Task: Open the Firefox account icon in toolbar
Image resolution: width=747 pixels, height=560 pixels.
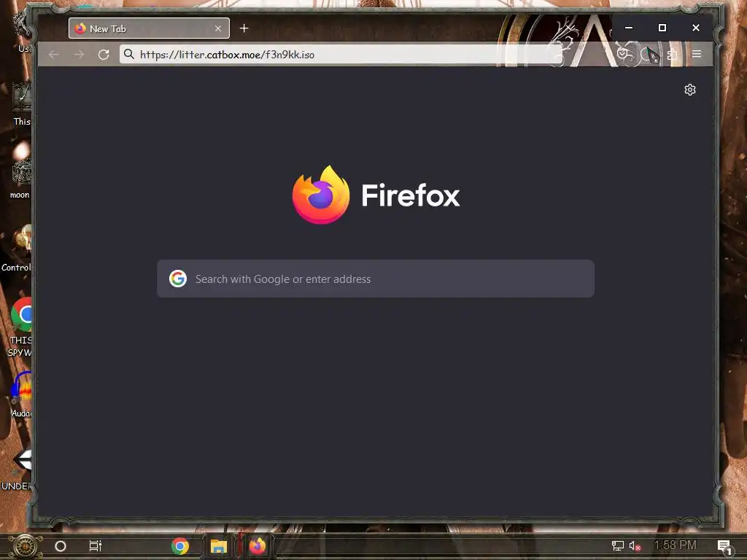Action: tap(648, 54)
